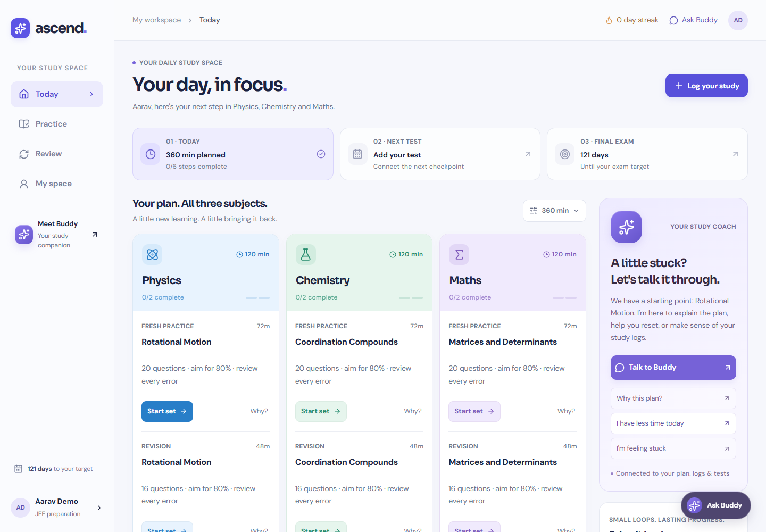Screen dimensions: 766x532
Task: Go to Practice in the sidebar
Action: click(x=57, y=124)
